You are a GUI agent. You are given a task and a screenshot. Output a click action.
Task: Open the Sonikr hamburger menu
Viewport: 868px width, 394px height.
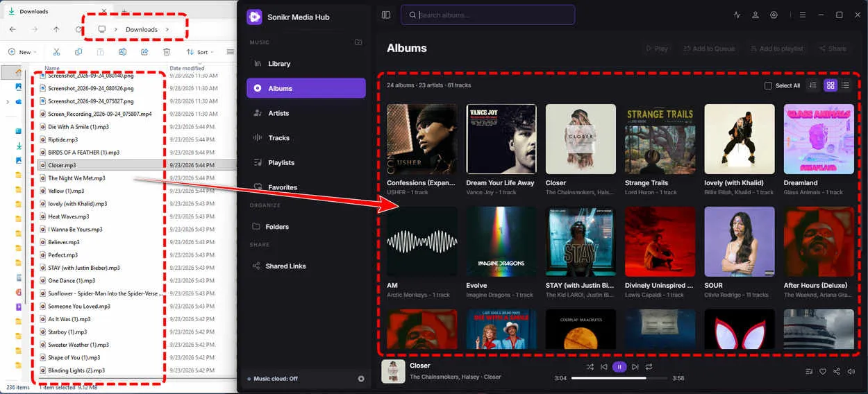[x=802, y=15]
